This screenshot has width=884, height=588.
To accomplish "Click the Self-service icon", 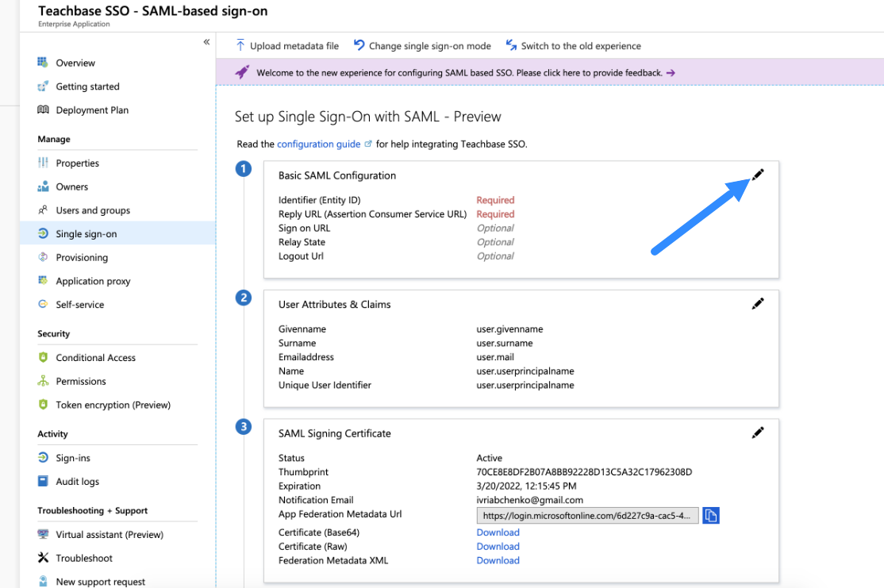I will click(x=43, y=304).
